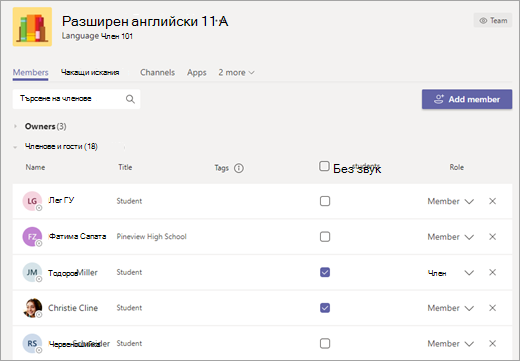
Task: Uncheck the mute box for Christie Cline
Action: coord(325,308)
